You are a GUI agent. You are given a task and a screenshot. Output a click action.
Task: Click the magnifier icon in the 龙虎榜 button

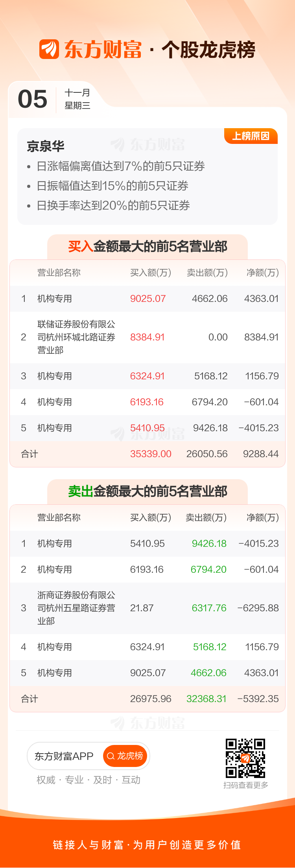pos(111,756)
